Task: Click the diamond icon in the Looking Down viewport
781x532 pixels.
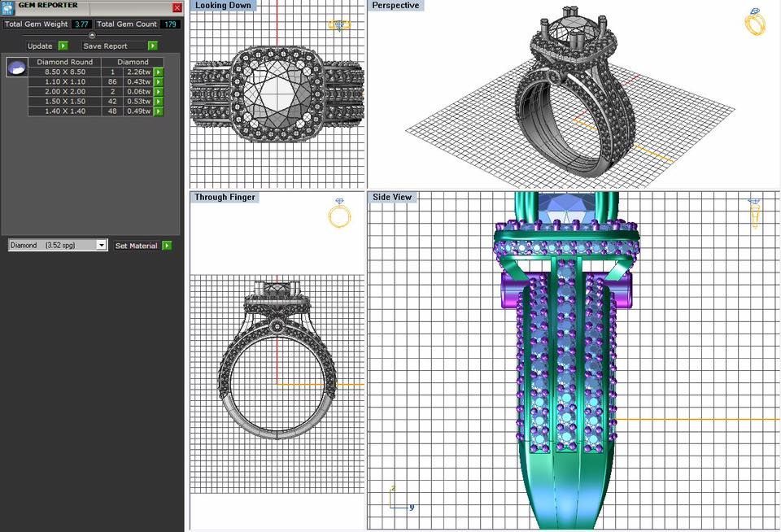Action: pyautogui.click(x=338, y=26)
